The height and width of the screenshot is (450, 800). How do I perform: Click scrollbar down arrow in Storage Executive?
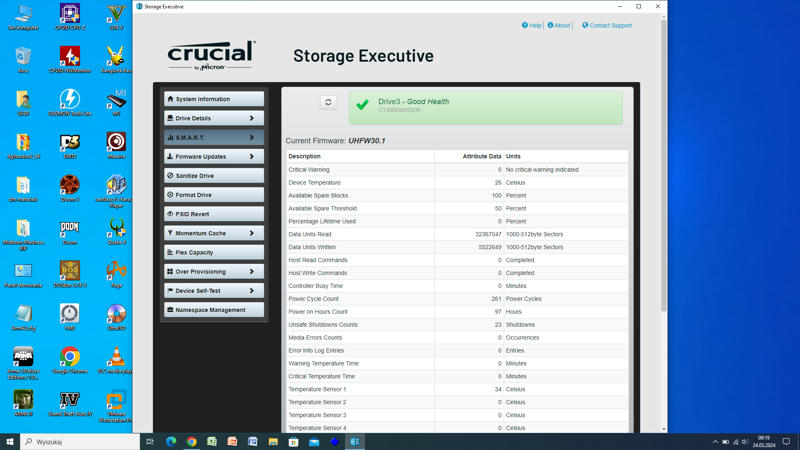pos(663,429)
